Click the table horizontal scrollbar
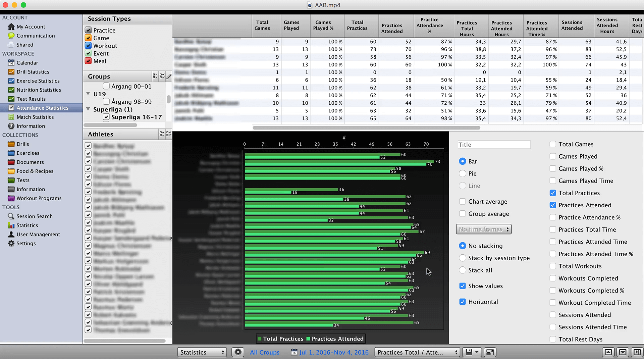This screenshot has height=359, width=644. point(366,128)
